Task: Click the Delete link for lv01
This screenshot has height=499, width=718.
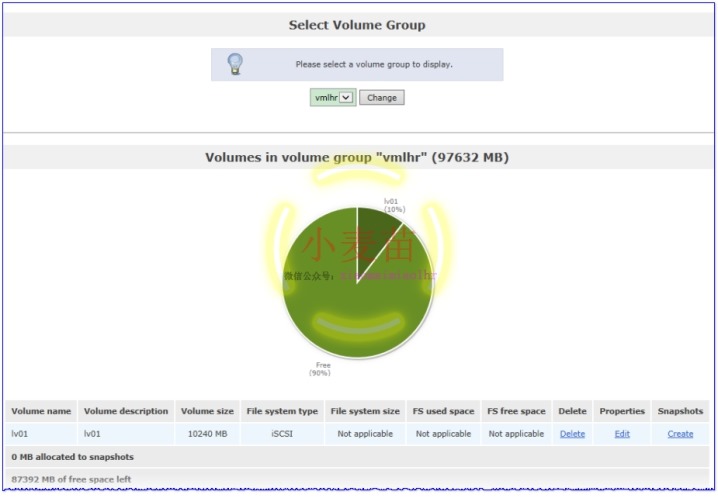Action: tap(572, 434)
